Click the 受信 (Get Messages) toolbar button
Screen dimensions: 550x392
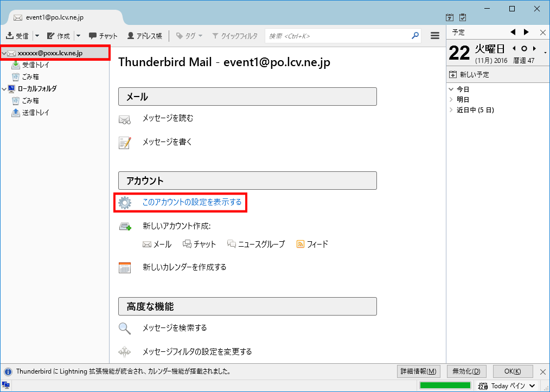17,36
